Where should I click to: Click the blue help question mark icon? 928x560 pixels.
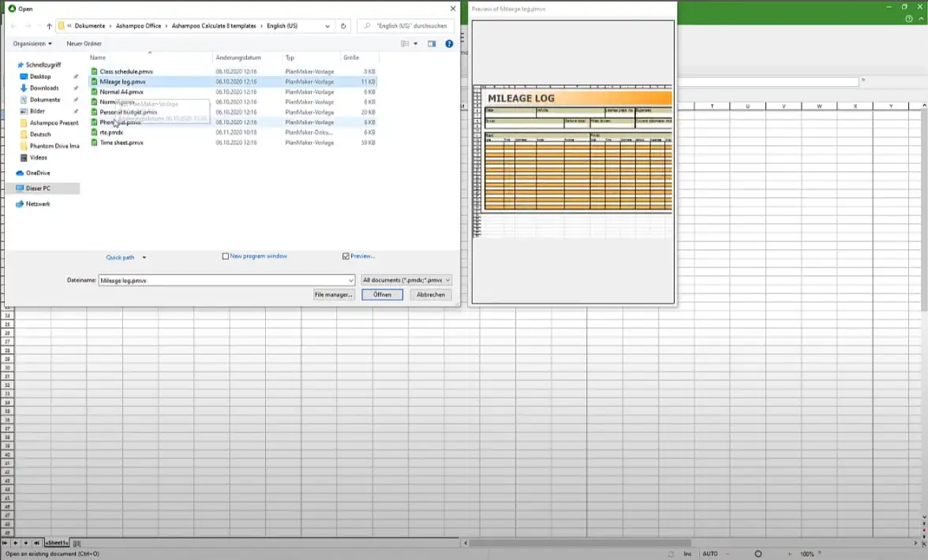click(x=449, y=43)
